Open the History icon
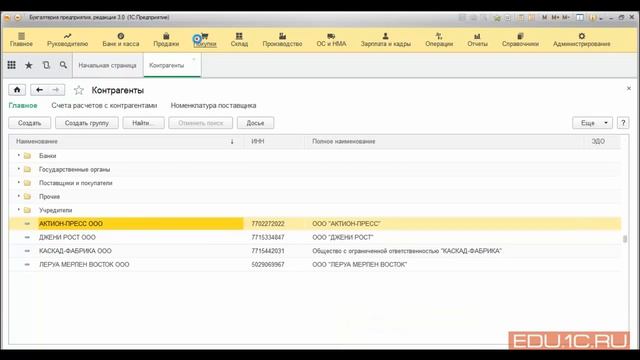This screenshot has width=640, height=360. (46, 65)
